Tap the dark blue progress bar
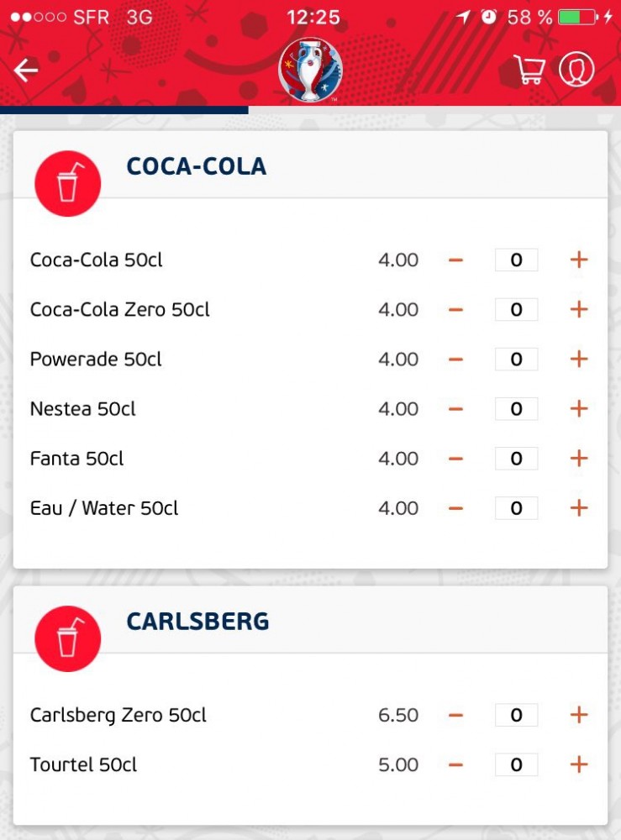This screenshot has height=840, width=621. point(124,110)
